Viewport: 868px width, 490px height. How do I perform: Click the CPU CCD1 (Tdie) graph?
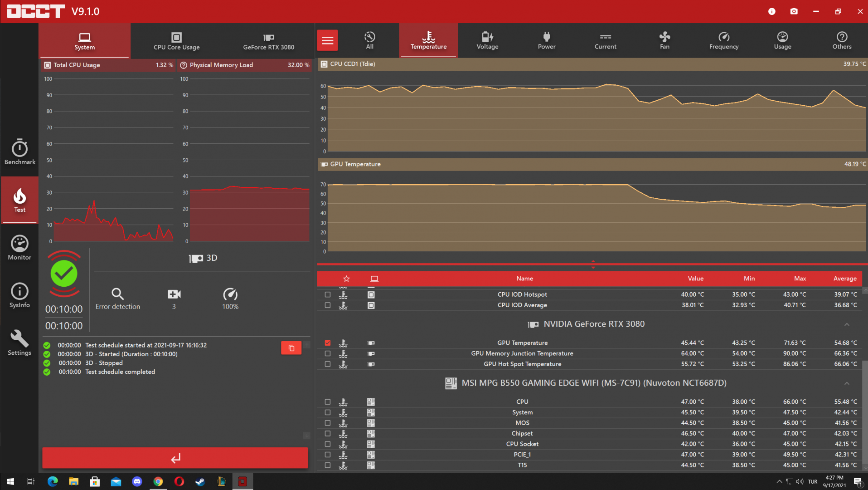(x=592, y=111)
